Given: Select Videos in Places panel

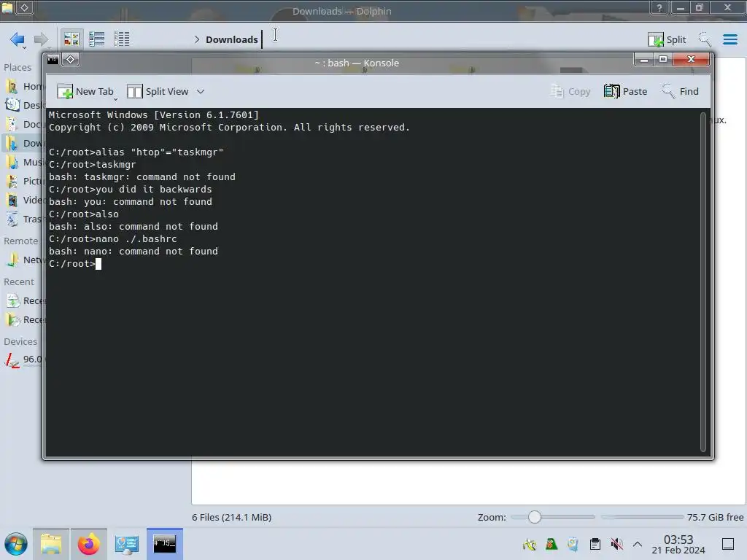Looking at the screenshot, I should (24, 200).
